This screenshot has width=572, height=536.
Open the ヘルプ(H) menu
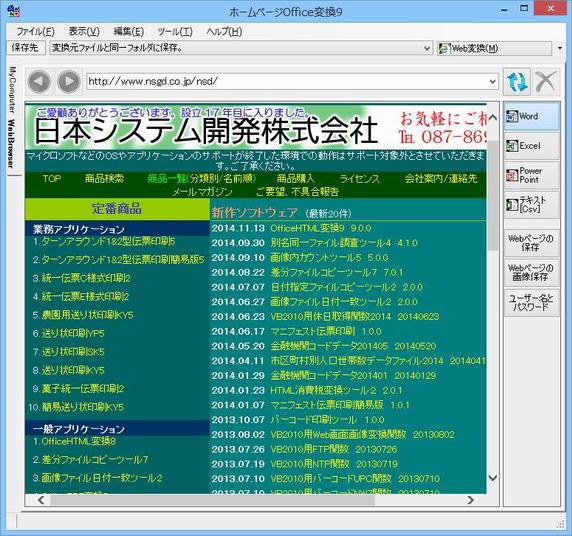click(224, 32)
